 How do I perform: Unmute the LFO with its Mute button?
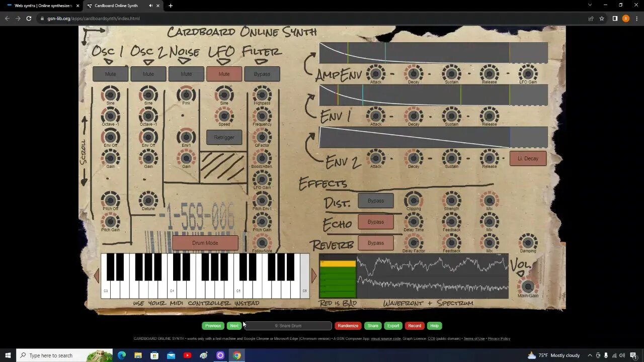click(224, 74)
